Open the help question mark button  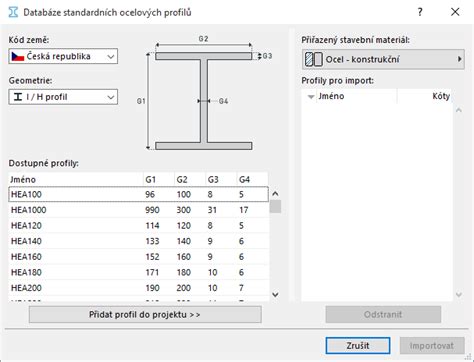click(x=420, y=12)
